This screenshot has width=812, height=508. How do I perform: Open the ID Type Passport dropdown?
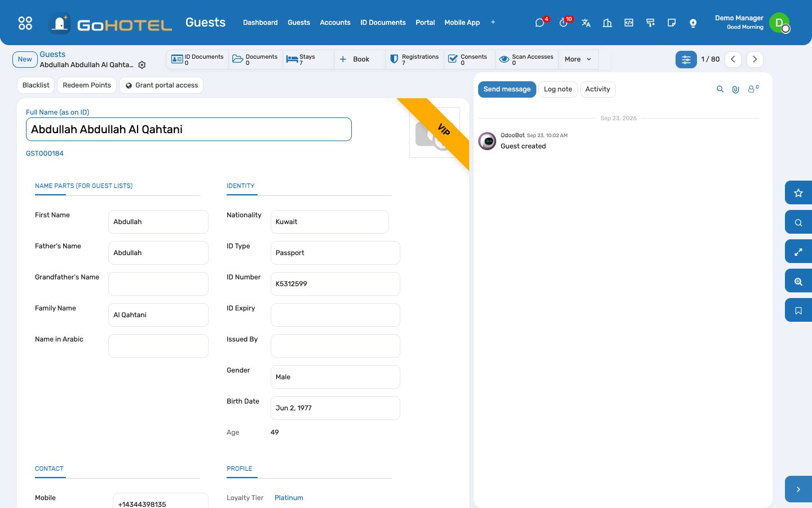pyautogui.click(x=336, y=253)
